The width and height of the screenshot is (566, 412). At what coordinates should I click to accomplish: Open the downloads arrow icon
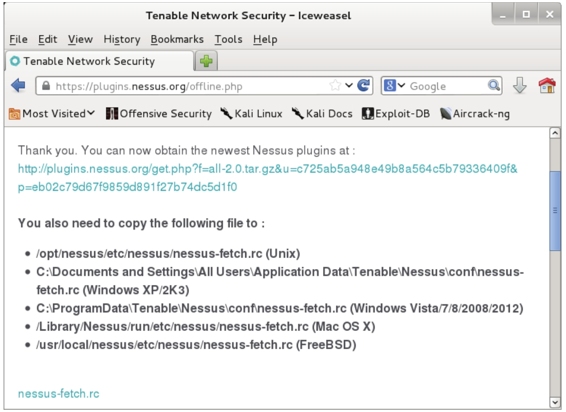(520, 86)
